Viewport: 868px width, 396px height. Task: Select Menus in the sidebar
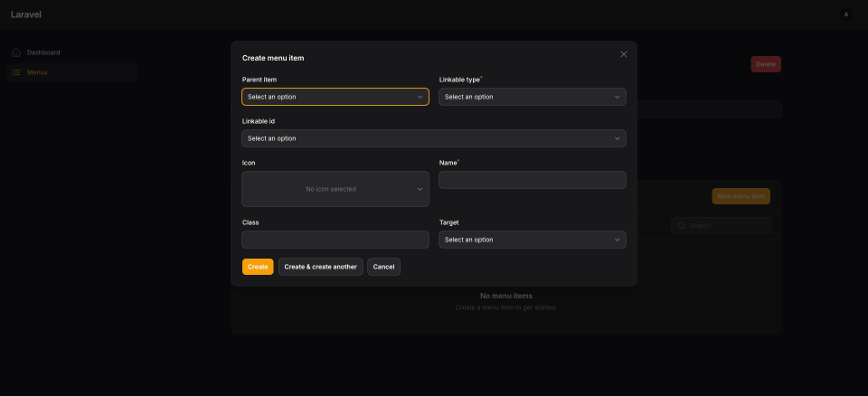[38, 72]
